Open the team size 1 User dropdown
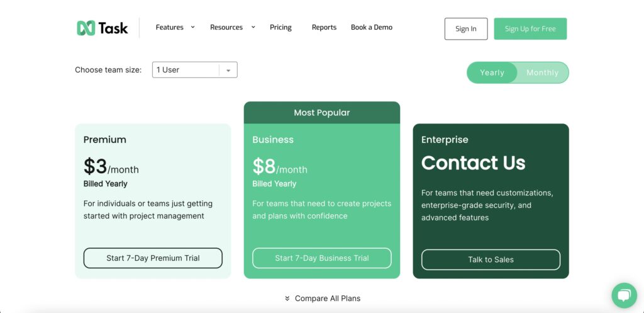 tap(195, 70)
